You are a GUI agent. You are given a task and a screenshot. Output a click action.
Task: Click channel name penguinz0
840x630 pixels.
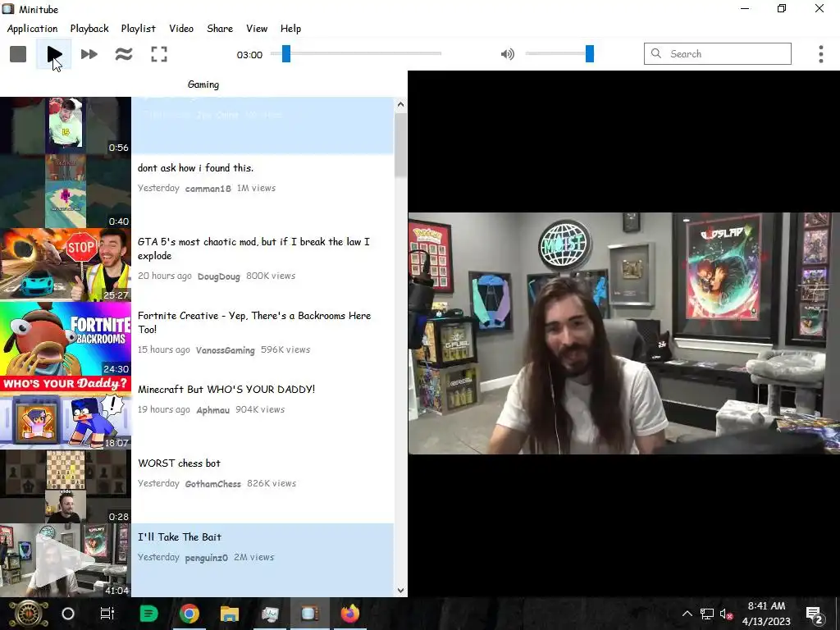click(206, 558)
